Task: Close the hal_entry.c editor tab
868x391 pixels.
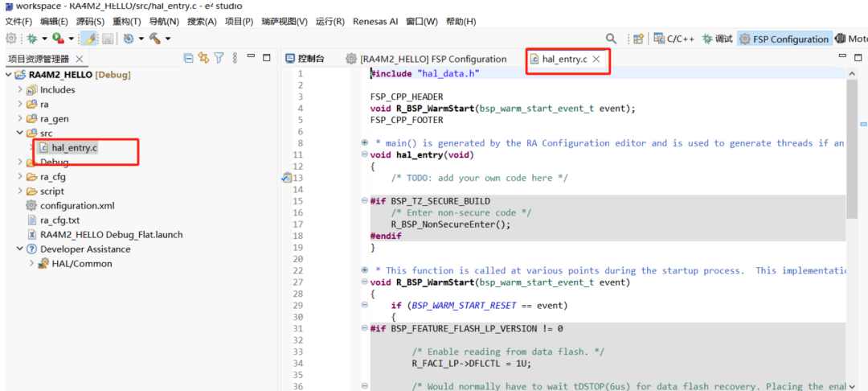Action: pos(596,59)
